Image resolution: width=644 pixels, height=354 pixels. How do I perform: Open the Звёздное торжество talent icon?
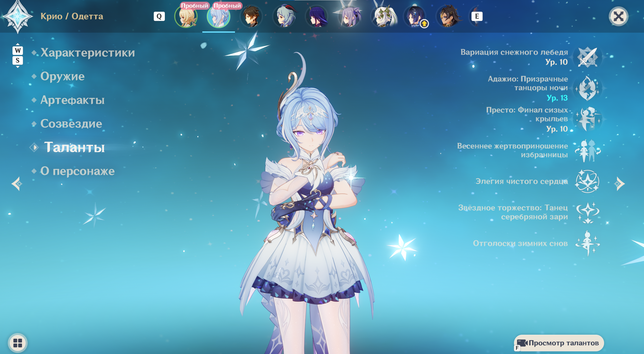587,213
